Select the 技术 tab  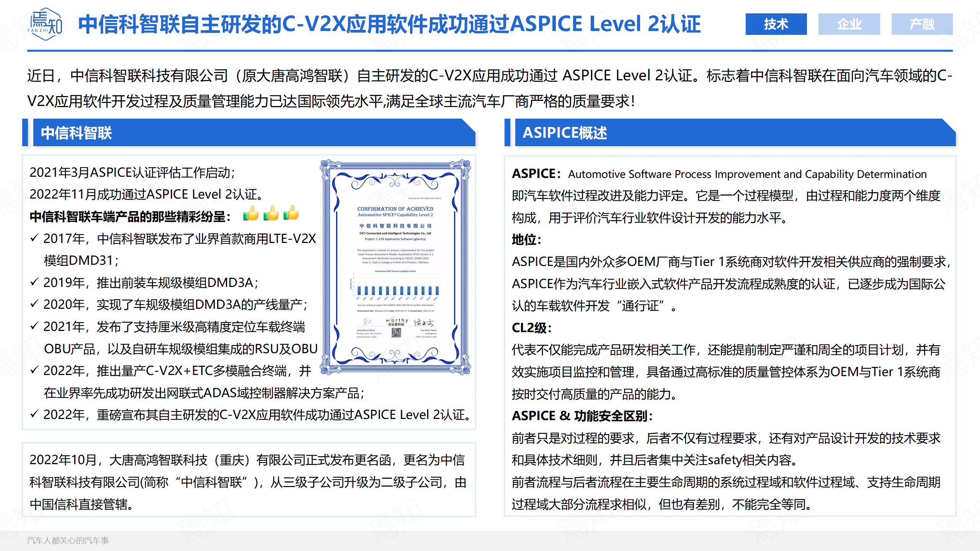click(x=776, y=24)
